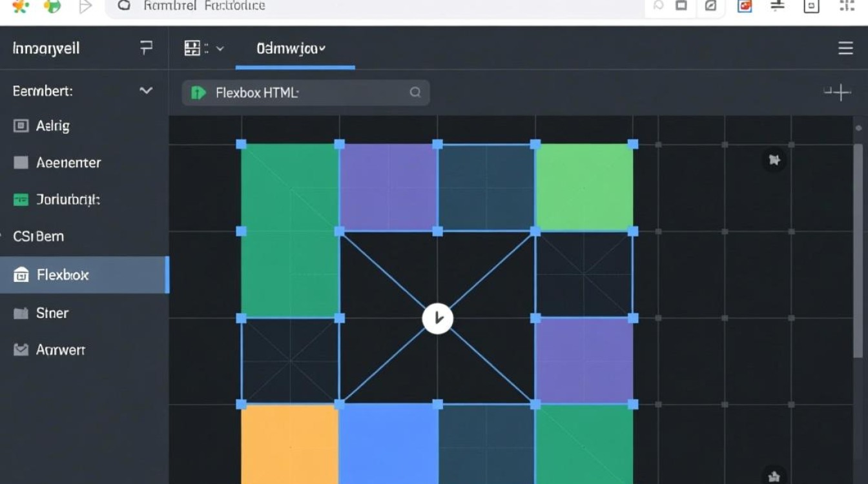Screen dimensions: 868x484
Task: Click the plus icon to add new item
Action: click(x=838, y=93)
